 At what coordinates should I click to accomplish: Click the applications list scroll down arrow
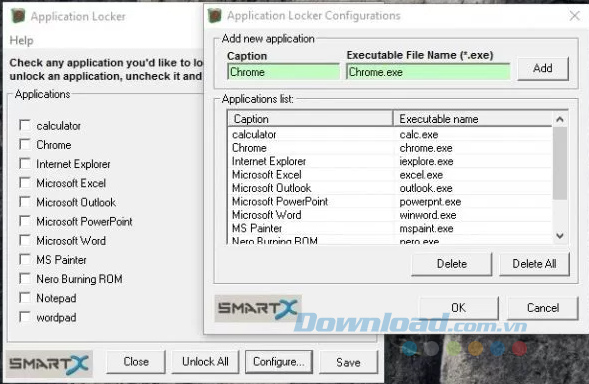[560, 236]
